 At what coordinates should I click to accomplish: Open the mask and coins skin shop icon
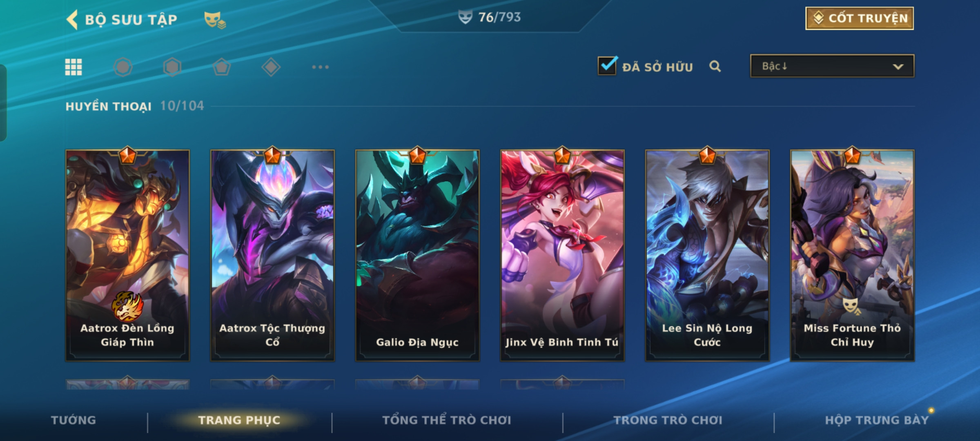[215, 20]
